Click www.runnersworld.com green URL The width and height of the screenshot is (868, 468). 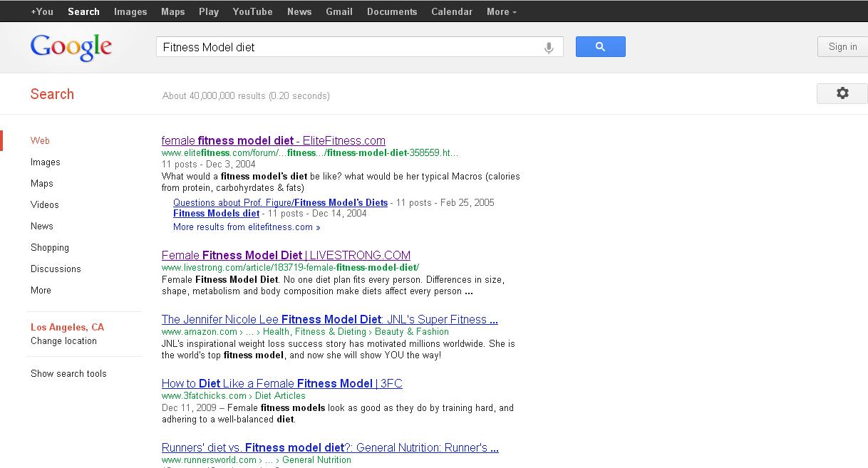[209, 460]
